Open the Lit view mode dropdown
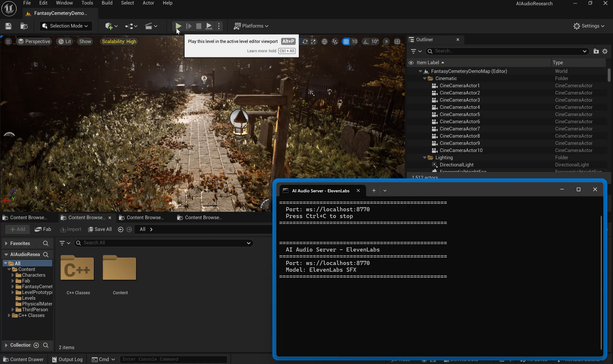Viewport: 613px width, 364px height. (65, 41)
